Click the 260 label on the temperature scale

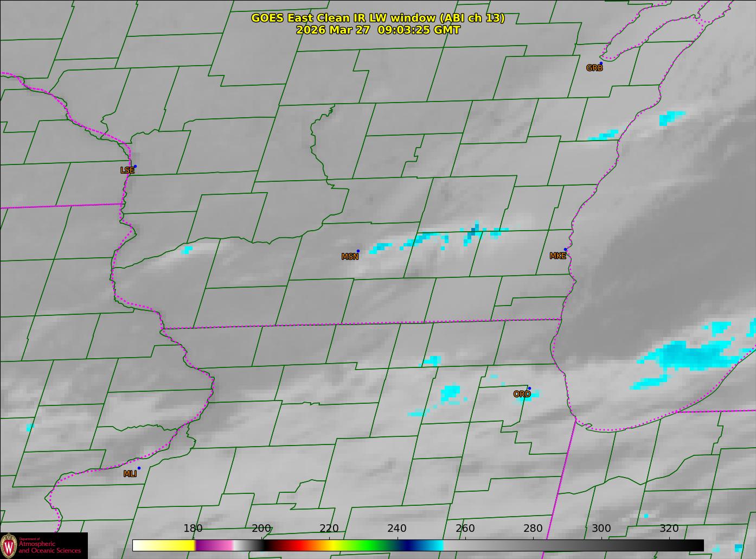tap(465, 529)
